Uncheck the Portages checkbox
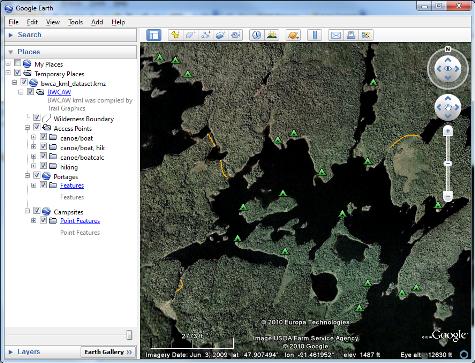475x363 pixels. pos(37,175)
